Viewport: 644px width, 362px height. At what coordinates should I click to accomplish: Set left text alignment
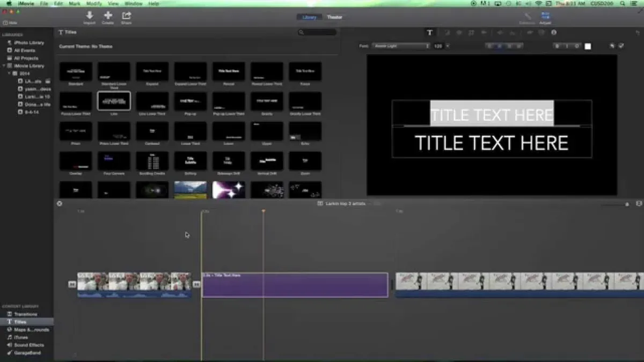(x=491, y=46)
